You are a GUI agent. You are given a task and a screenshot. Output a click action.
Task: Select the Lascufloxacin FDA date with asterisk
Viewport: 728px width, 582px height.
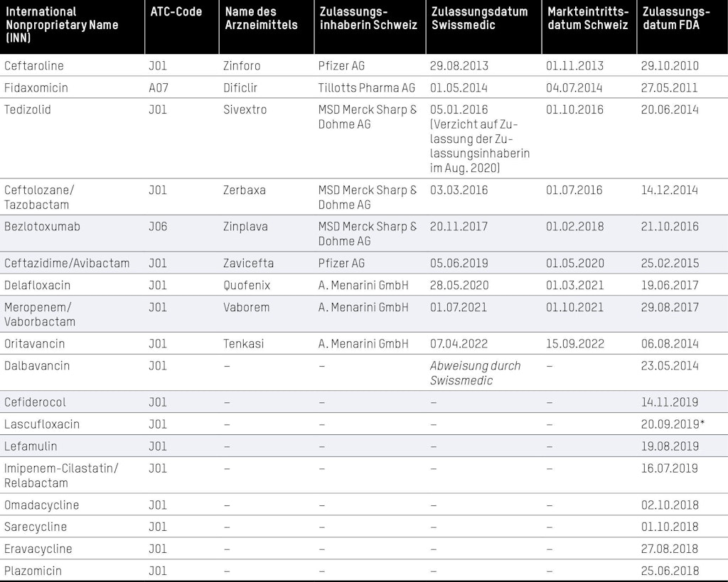point(673,424)
